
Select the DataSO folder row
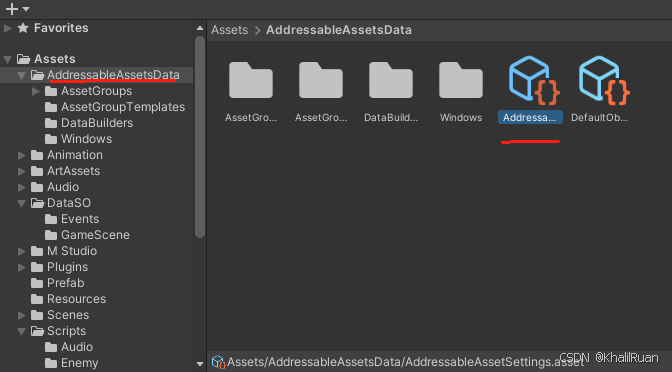click(x=96, y=203)
